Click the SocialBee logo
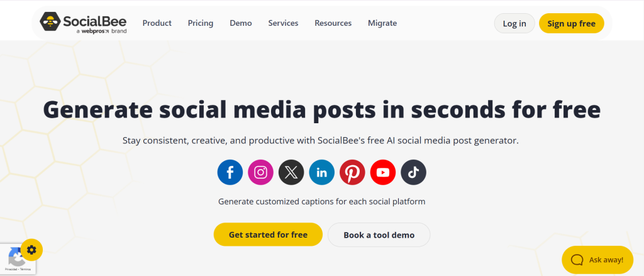 point(83,23)
